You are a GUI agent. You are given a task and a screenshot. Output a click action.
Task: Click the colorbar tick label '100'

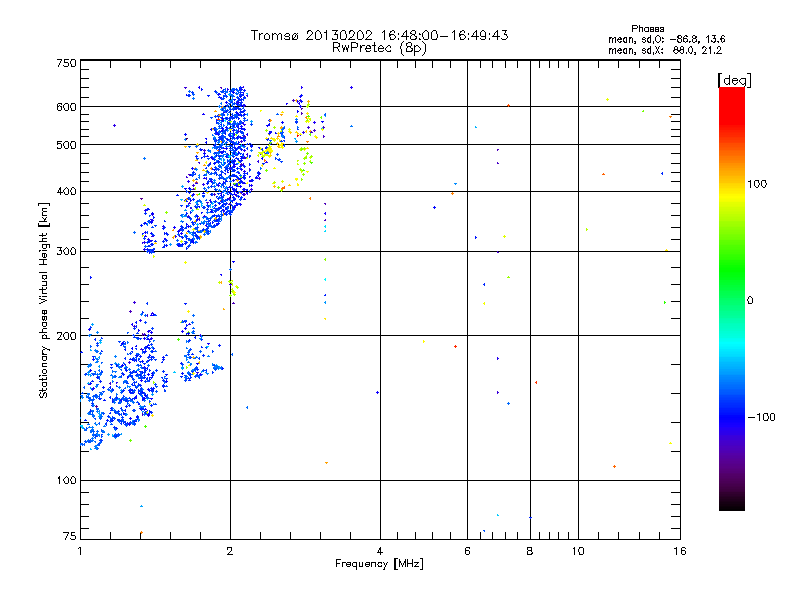(757, 184)
